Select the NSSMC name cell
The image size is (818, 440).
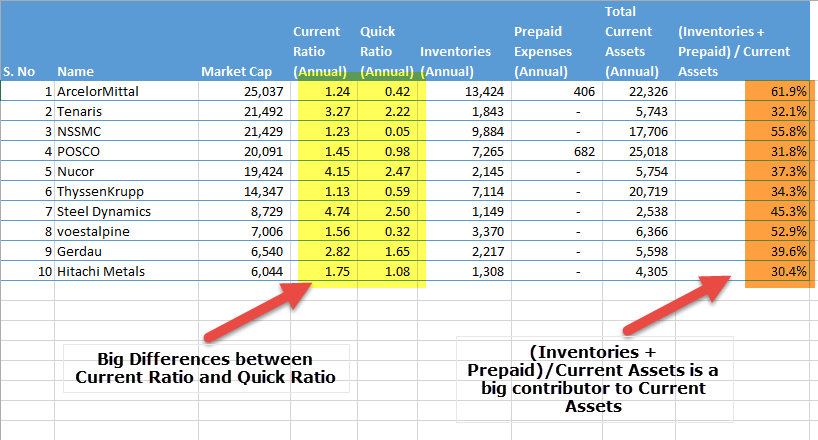126,131
